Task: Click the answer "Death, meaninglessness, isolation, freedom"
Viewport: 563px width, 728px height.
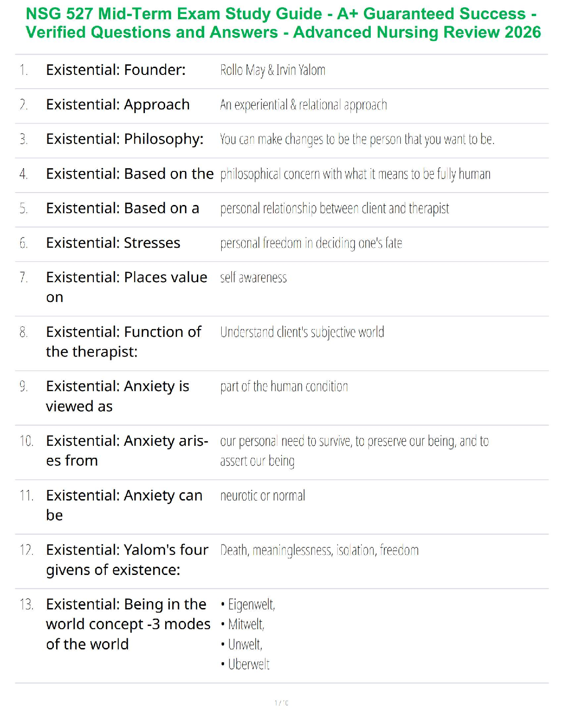Action: (x=319, y=550)
